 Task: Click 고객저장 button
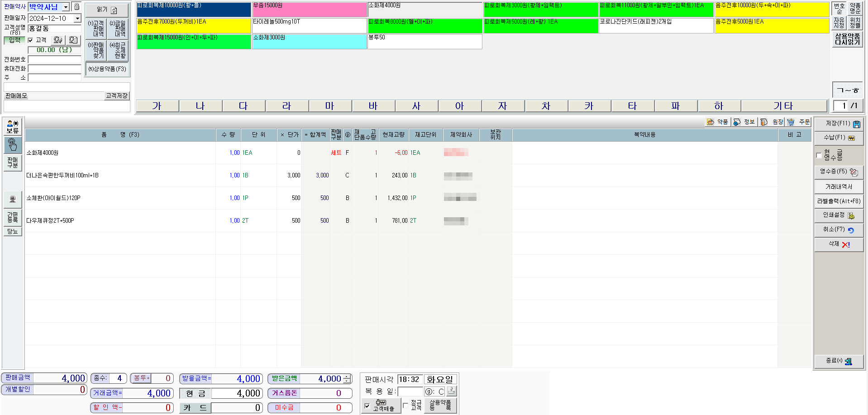pyautogui.click(x=117, y=96)
